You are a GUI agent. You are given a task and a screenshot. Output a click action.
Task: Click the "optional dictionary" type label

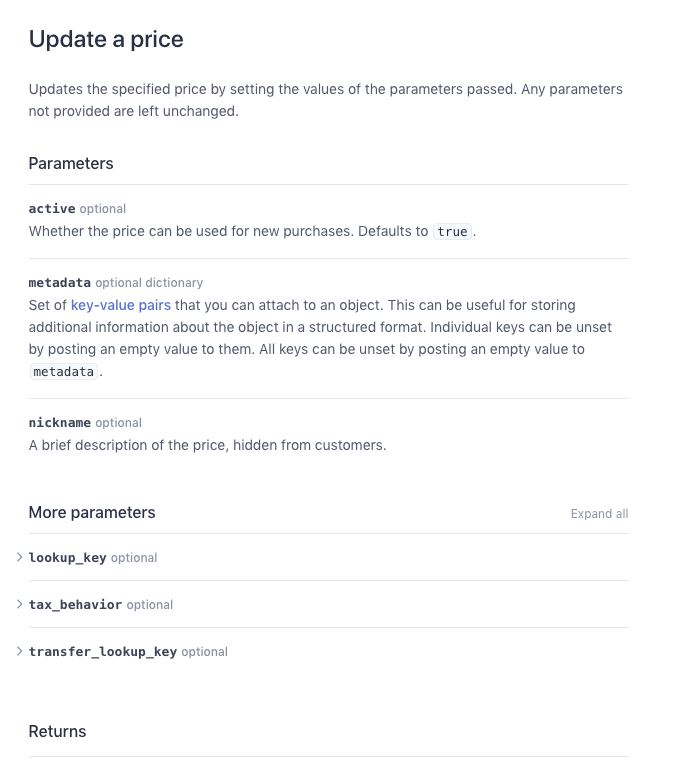point(149,283)
